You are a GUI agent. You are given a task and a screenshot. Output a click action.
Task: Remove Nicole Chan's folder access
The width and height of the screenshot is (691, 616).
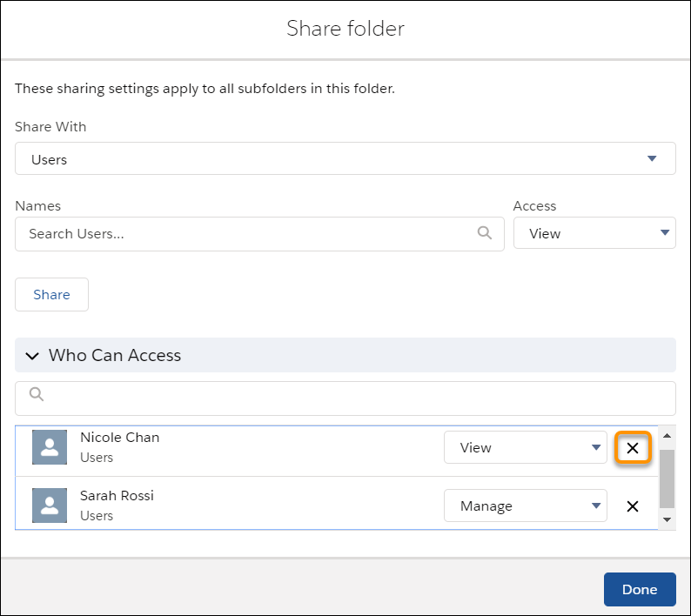pyautogui.click(x=633, y=448)
